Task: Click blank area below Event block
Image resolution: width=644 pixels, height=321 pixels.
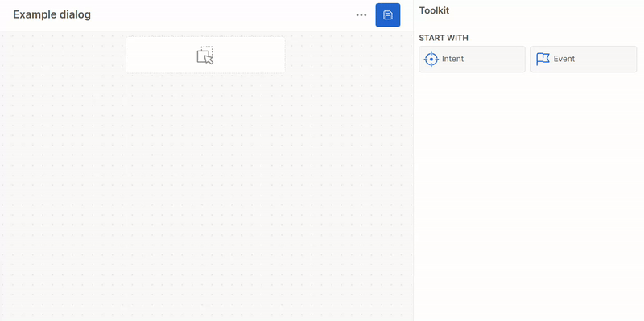Action: tap(584, 164)
